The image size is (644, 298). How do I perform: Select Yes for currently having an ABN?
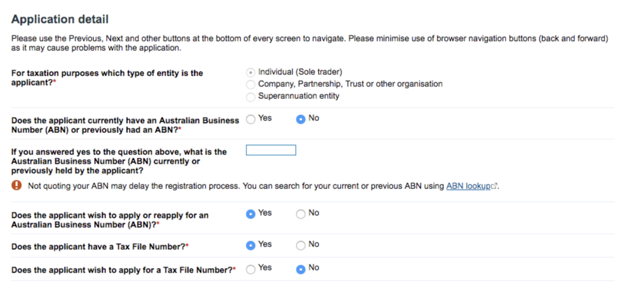[x=251, y=119]
